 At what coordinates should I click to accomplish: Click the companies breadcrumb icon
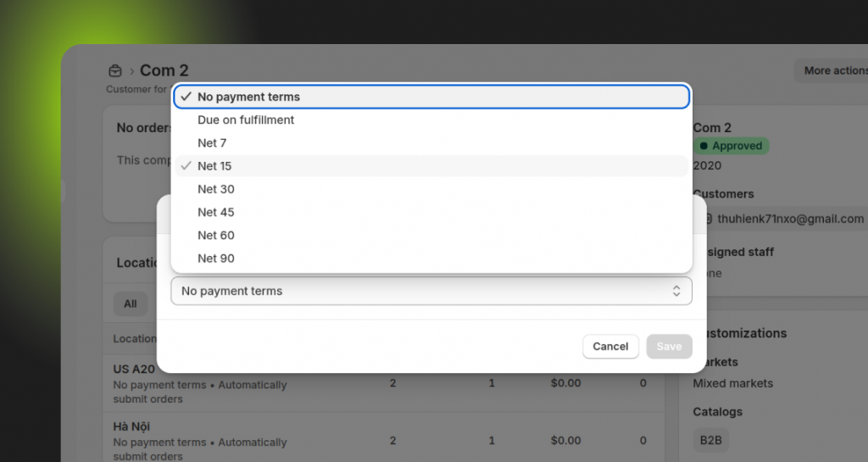(115, 71)
